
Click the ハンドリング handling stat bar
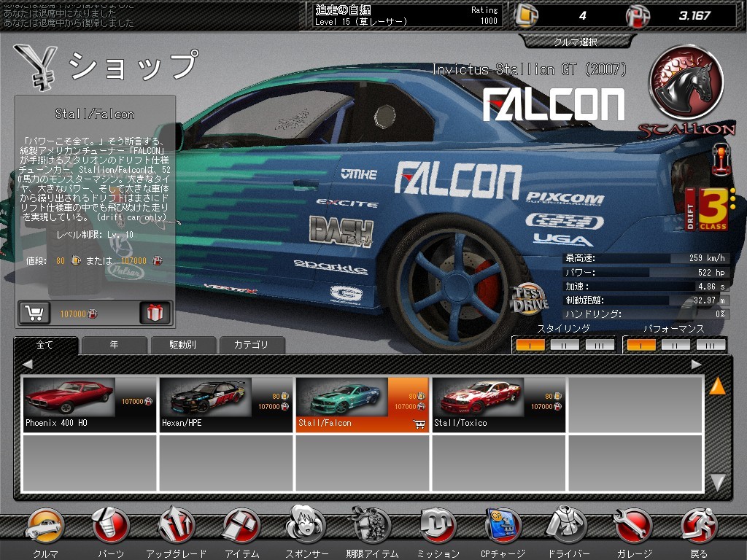tap(645, 314)
